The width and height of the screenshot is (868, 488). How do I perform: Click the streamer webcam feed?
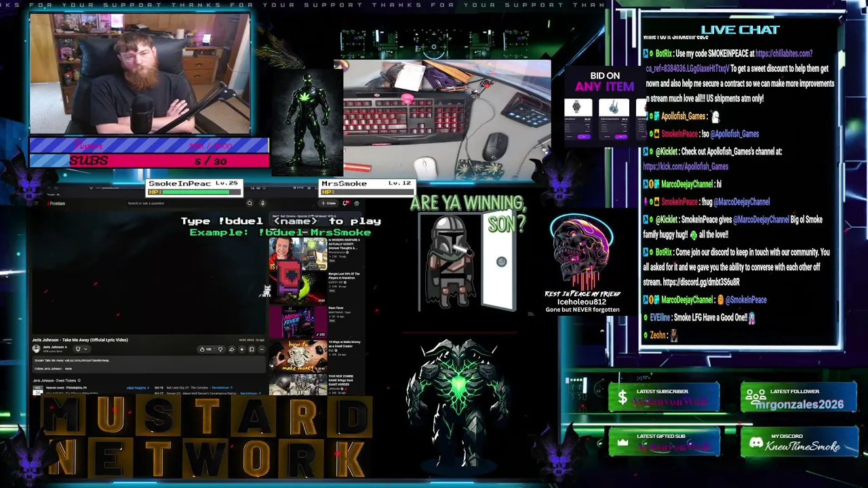[140, 75]
